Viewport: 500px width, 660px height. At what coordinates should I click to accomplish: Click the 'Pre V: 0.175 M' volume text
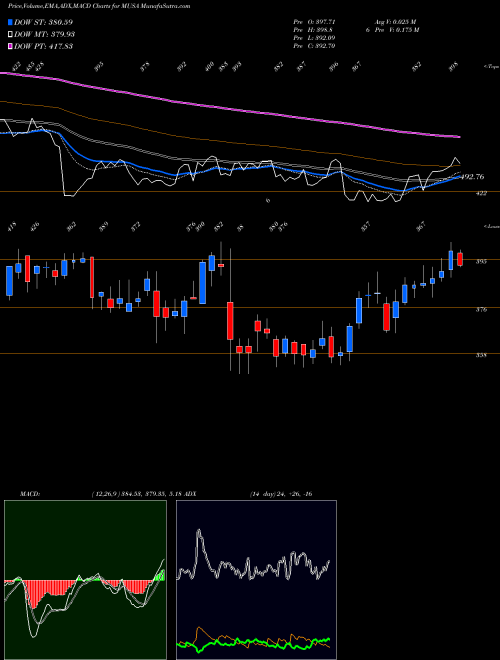(x=397, y=29)
